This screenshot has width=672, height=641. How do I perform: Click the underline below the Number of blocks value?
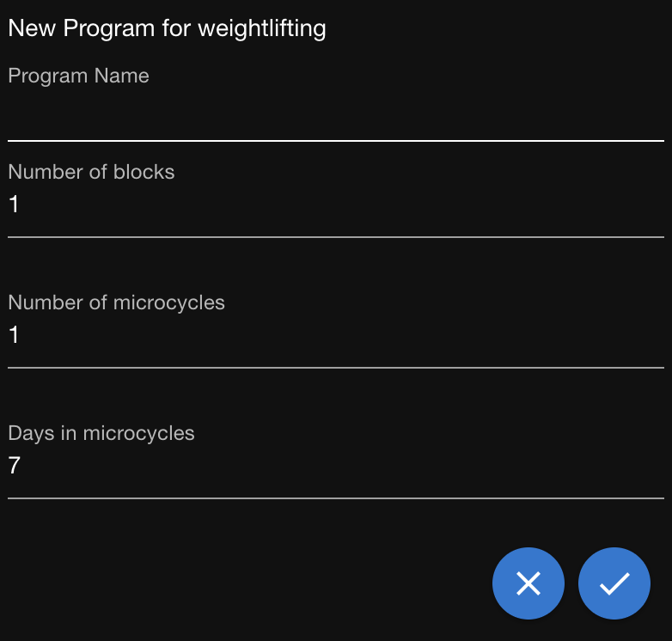coord(335,236)
